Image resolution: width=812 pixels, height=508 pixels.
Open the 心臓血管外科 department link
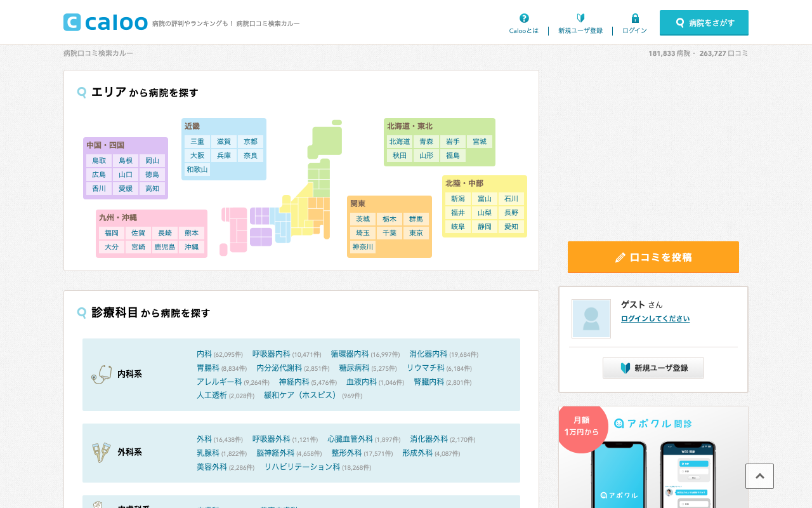point(350,439)
